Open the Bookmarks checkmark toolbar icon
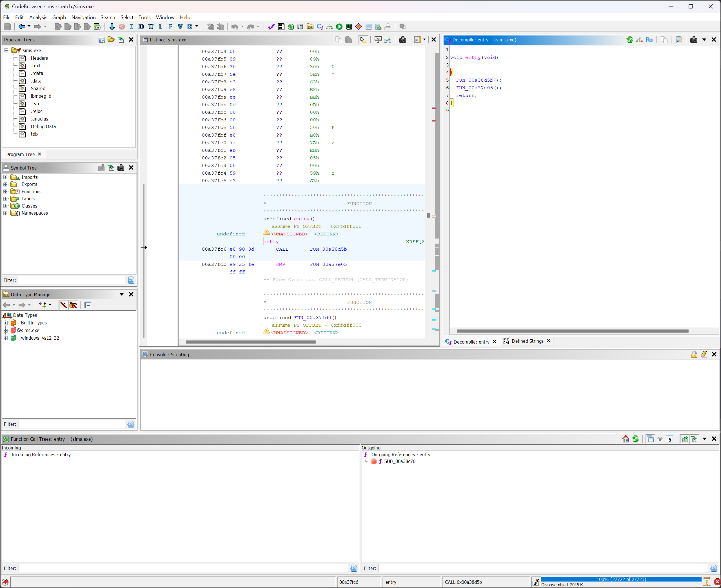721x588 pixels. click(x=271, y=27)
